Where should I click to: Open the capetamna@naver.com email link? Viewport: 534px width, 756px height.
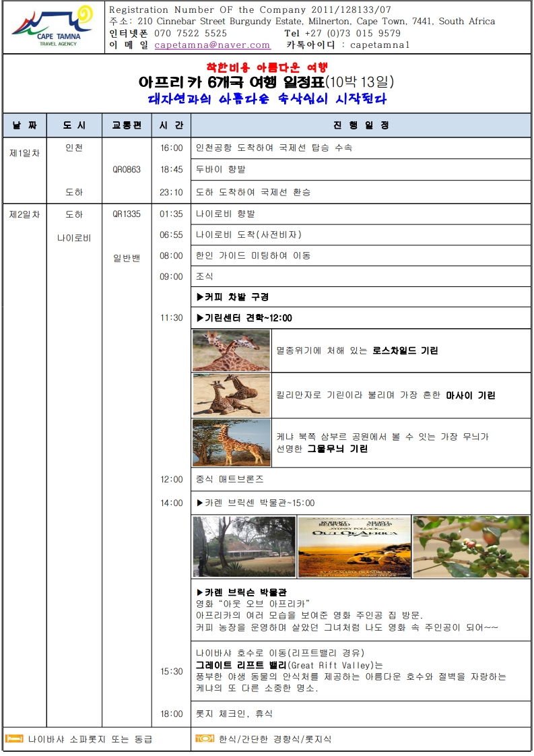212,45
